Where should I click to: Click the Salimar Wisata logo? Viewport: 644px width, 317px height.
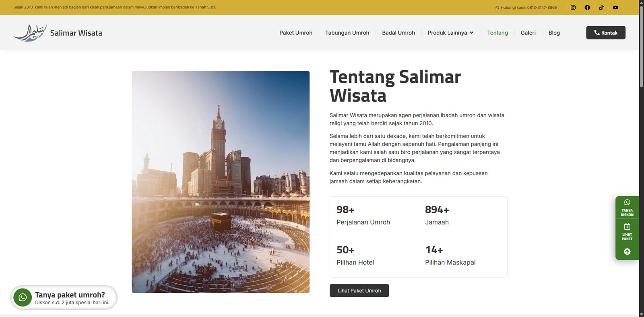point(58,33)
